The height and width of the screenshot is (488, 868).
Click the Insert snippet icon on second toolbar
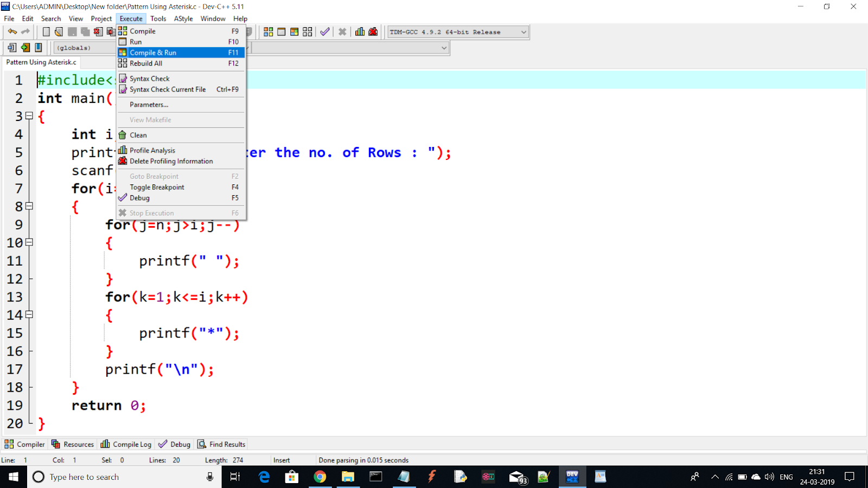(12, 48)
